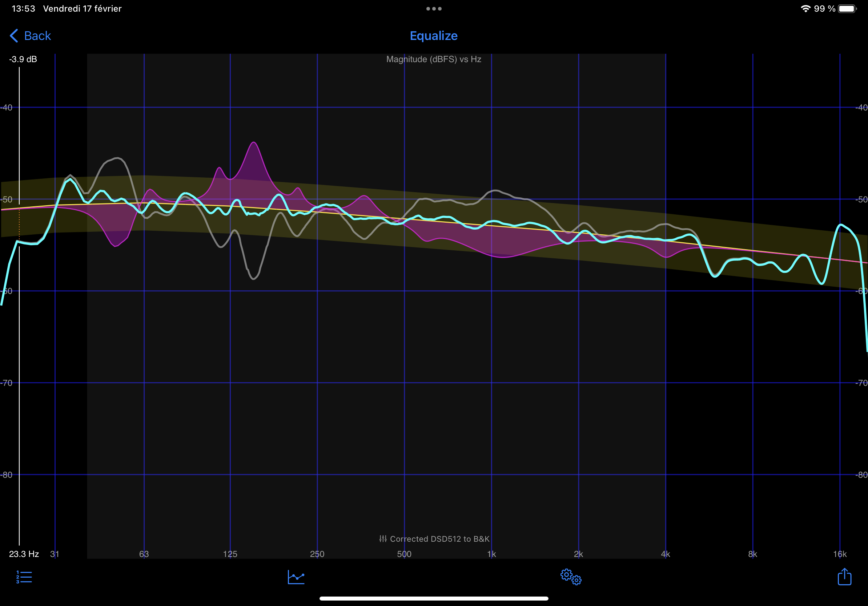Viewport: 868px width, 606px height.
Task: Tap the battery status icon
Action: 847,9
